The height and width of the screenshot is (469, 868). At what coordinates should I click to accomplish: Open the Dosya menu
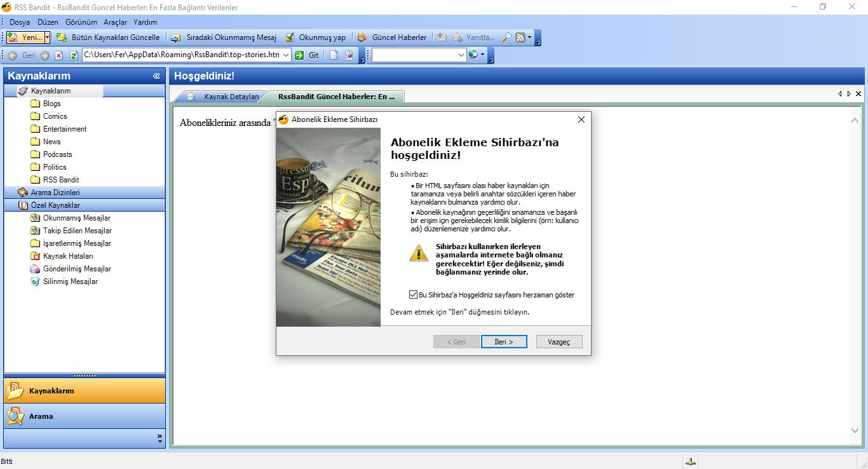20,22
